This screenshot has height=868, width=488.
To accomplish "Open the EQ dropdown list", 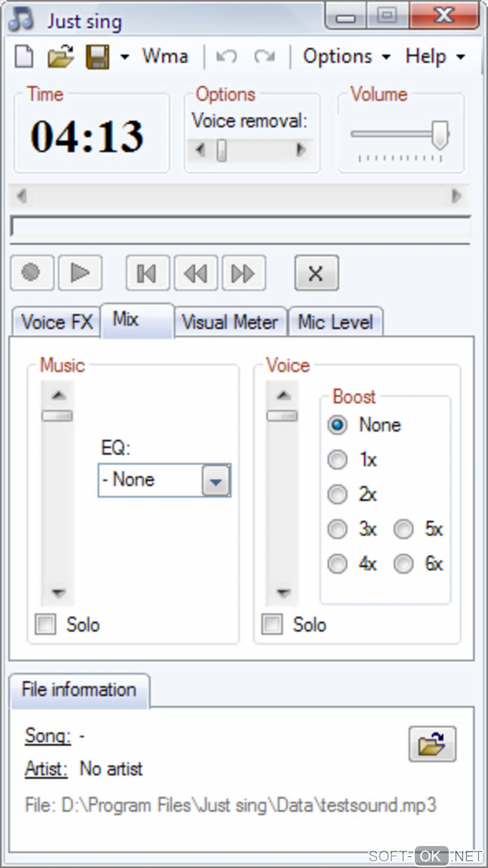I will click(216, 481).
